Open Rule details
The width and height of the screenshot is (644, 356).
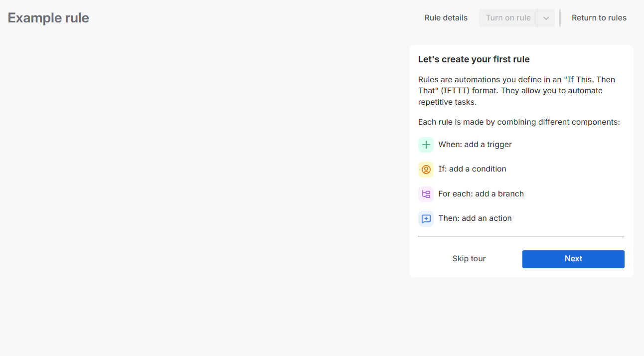point(446,17)
